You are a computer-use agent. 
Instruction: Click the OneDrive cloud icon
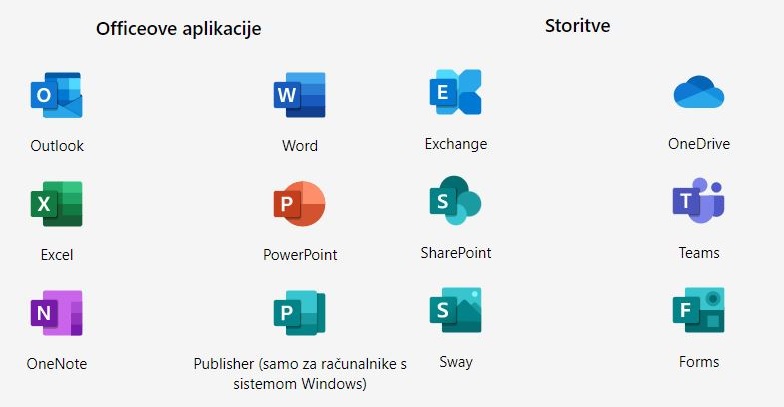(x=698, y=92)
